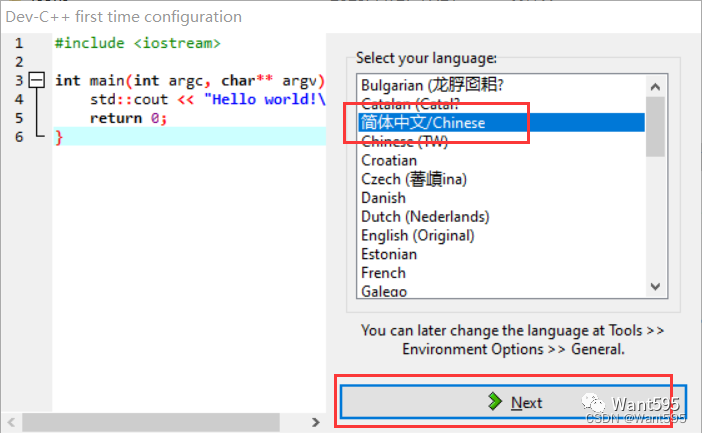
Task: Choose Galego from the language list
Action: pos(501,291)
